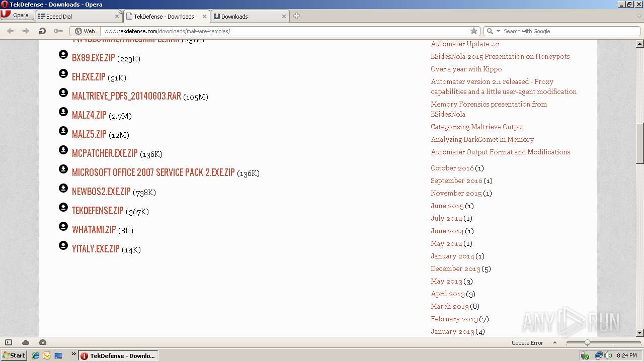Download MICROSOFT OFFICE 2007 SERVICE PACK 2.EXE.ZIP

click(153, 172)
